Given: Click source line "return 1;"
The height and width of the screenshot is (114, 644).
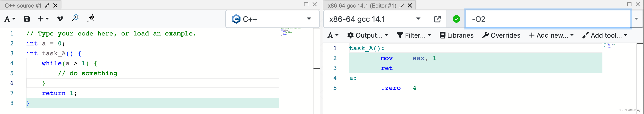Looking at the screenshot, I should coord(59,93).
